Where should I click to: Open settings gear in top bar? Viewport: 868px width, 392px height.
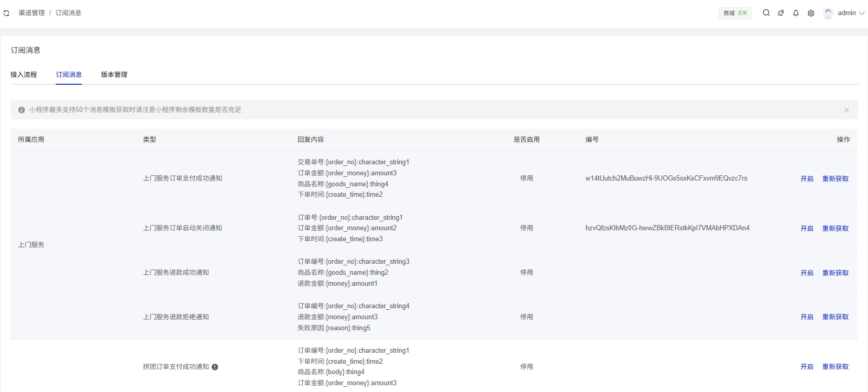tap(811, 13)
